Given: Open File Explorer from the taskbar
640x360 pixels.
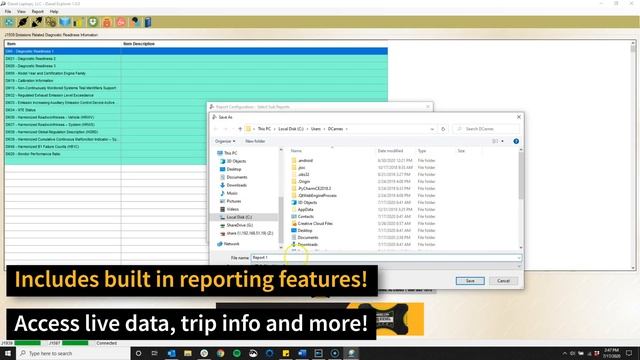Looking at the screenshot, I should (x=188, y=353).
